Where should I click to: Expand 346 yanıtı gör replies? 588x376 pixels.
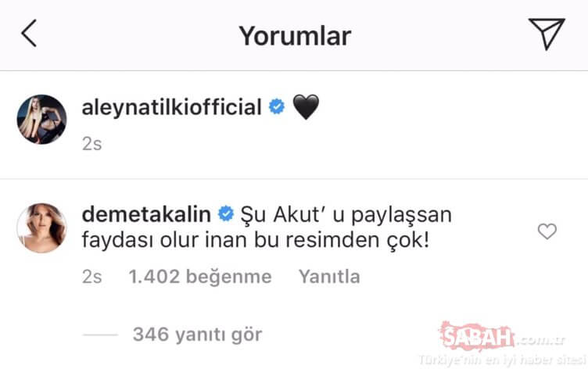(x=197, y=335)
